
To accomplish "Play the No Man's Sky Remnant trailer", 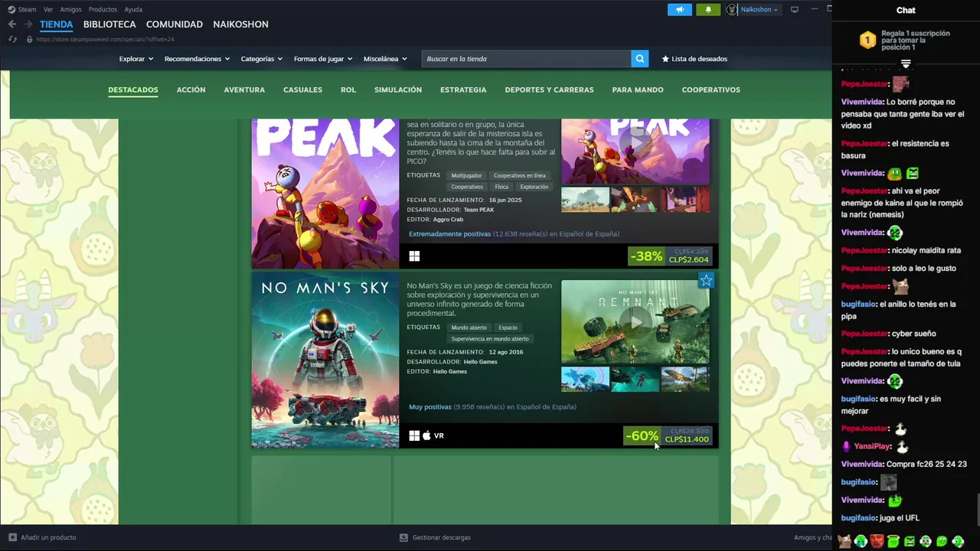I will pos(635,322).
